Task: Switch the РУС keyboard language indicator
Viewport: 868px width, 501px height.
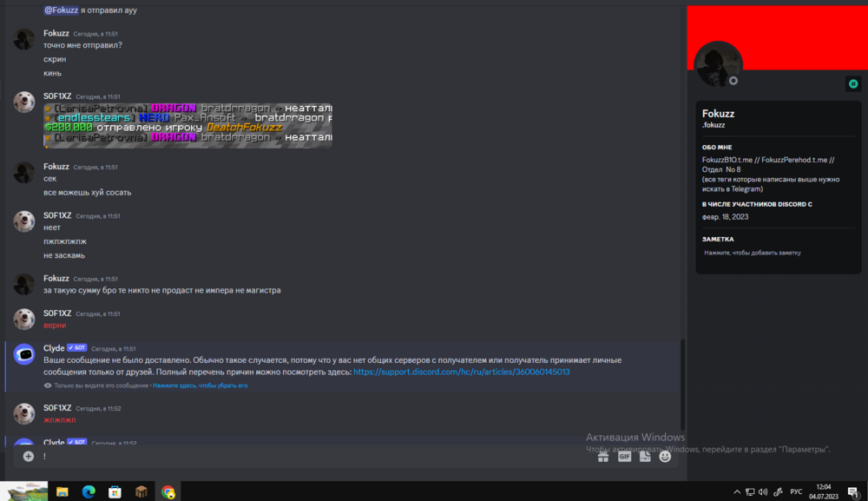Action: pyautogui.click(x=796, y=491)
